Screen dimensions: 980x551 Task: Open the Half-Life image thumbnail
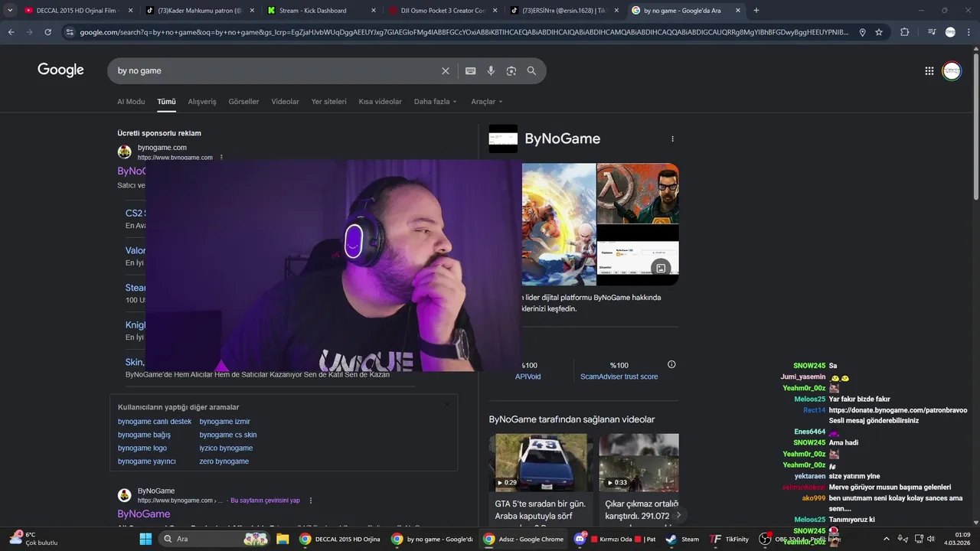(638, 193)
